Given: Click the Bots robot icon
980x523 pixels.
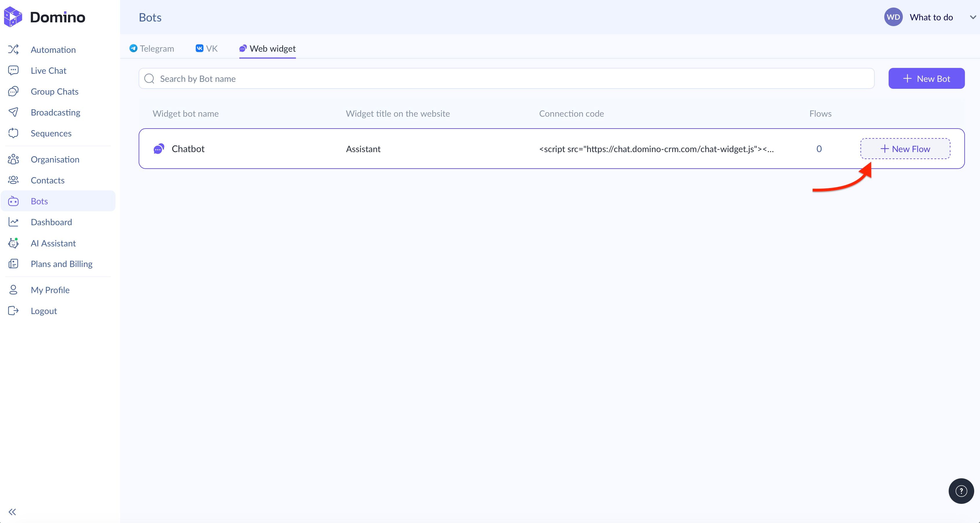Looking at the screenshot, I should click(13, 201).
